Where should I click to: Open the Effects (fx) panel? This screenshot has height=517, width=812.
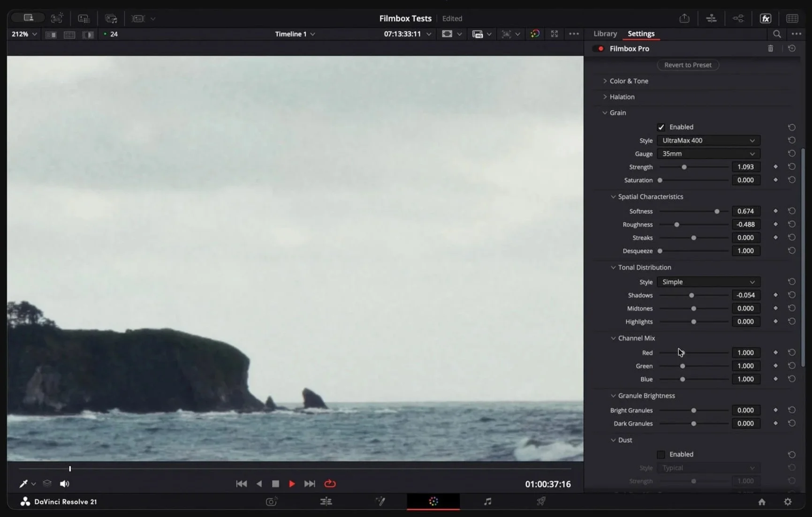(x=766, y=18)
